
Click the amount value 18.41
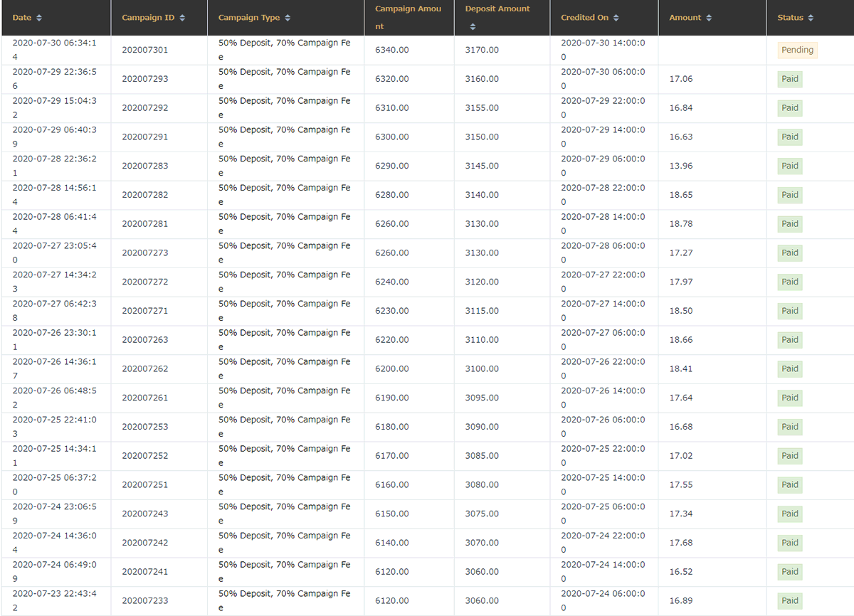pyautogui.click(x=681, y=368)
